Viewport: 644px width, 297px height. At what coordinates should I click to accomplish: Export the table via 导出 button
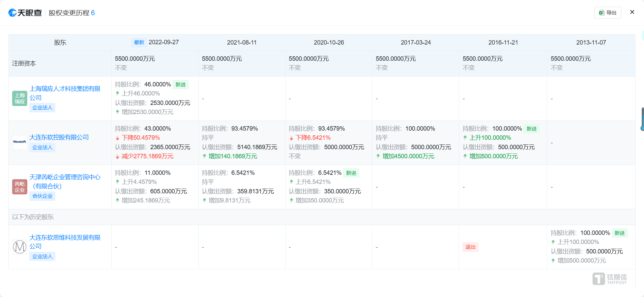point(608,13)
